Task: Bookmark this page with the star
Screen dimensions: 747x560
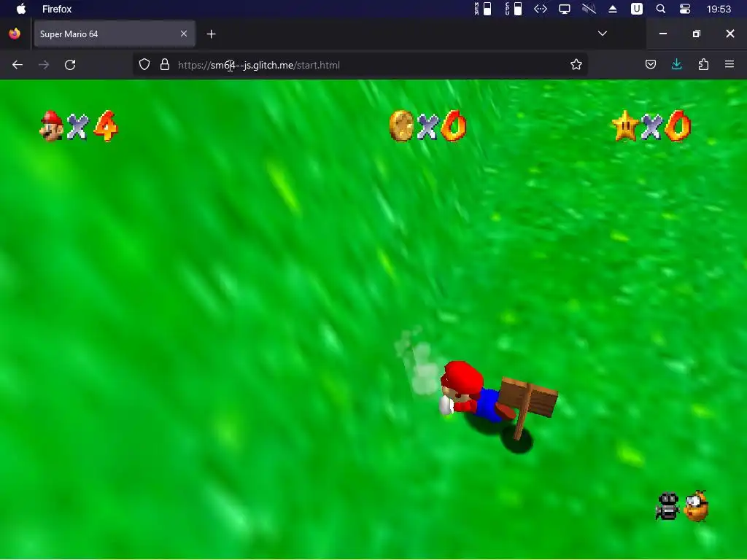Action: point(576,65)
